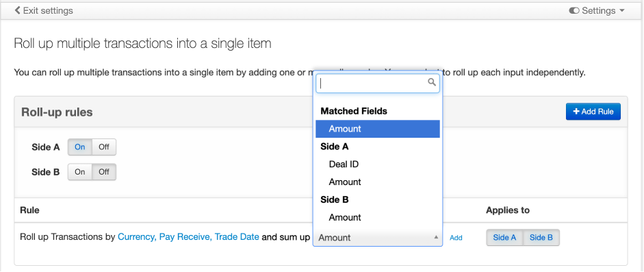Select Amount under Matched Fields
The width and height of the screenshot is (644, 272).
(378, 129)
